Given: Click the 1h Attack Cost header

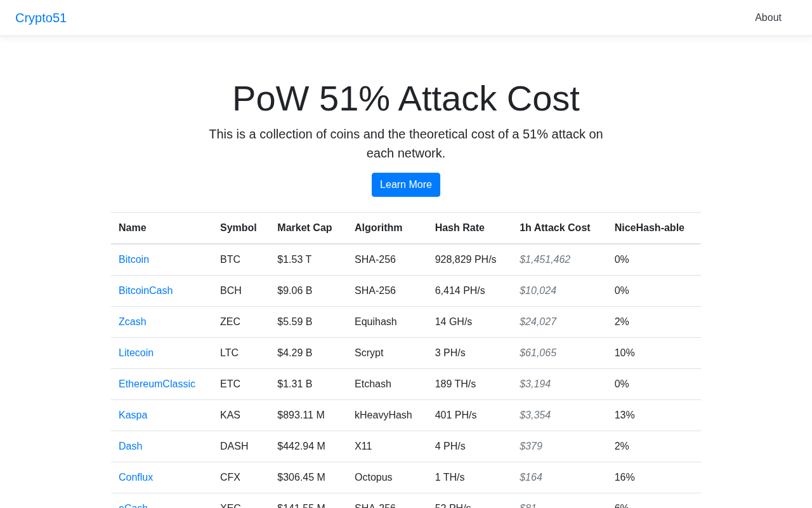Looking at the screenshot, I should (x=554, y=228).
